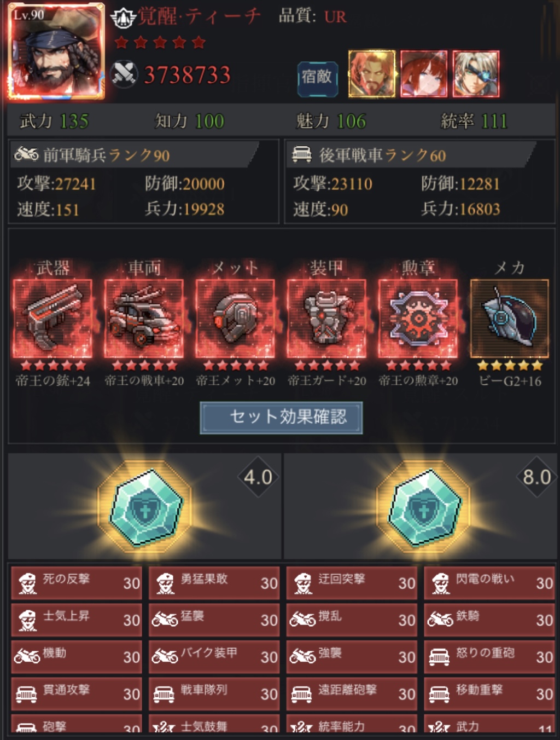Select the 閃電の戦い skill entry
Screen dimensions: 560x740
[489, 582]
